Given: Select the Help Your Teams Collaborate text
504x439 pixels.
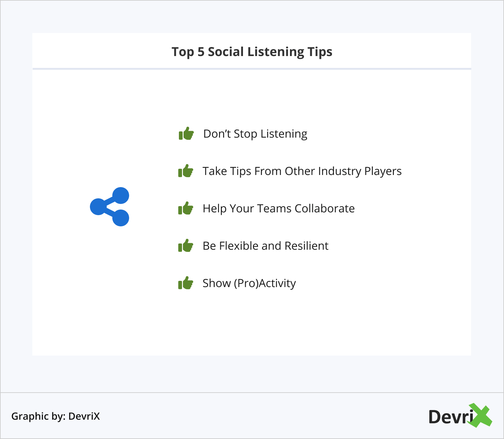Looking at the screenshot, I should click(x=278, y=209).
